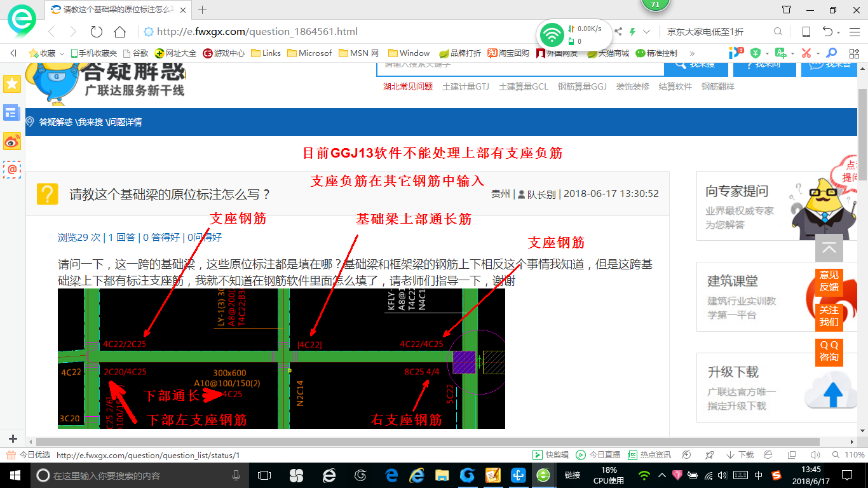Open the 收藏 favorites dropdown
868x488 pixels.
[x=46, y=53]
